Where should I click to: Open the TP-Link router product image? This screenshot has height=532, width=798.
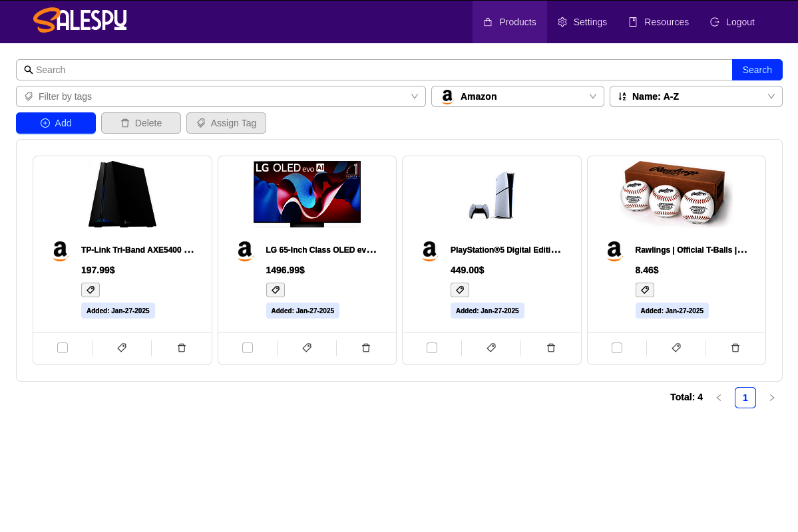pyautogui.click(x=122, y=194)
